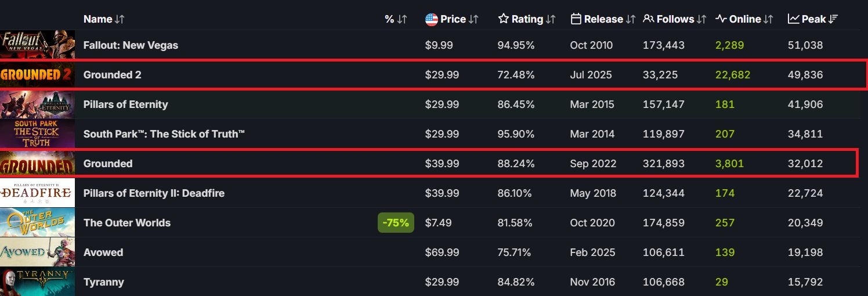Open the Grounded 2 logo thumbnail
868x296 pixels.
[37, 75]
